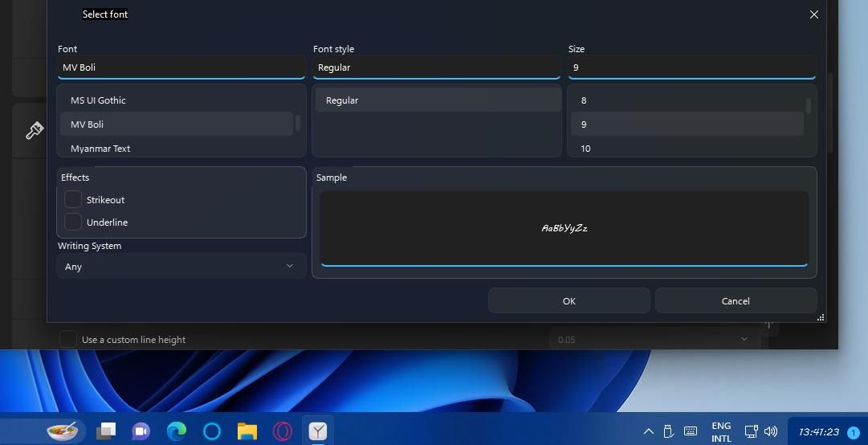Viewport: 868px width, 445px height.
Task: Expand the Writing System dropdown
Action: 181,267
